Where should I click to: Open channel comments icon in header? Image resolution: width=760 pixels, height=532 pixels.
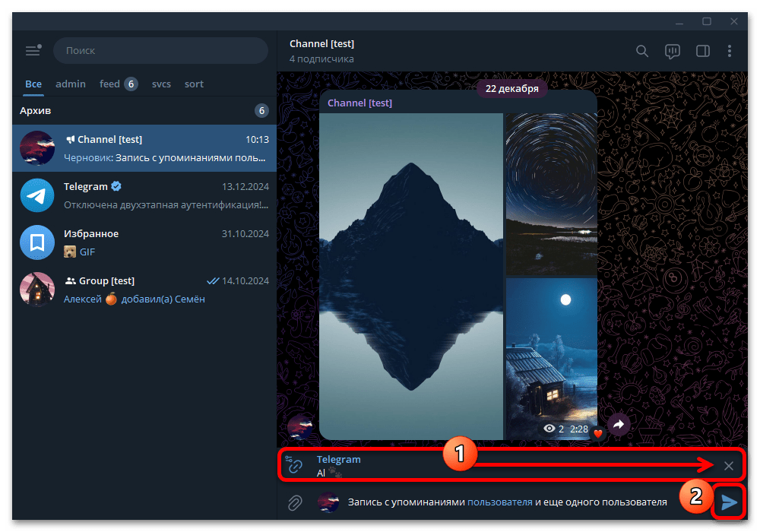673,52
